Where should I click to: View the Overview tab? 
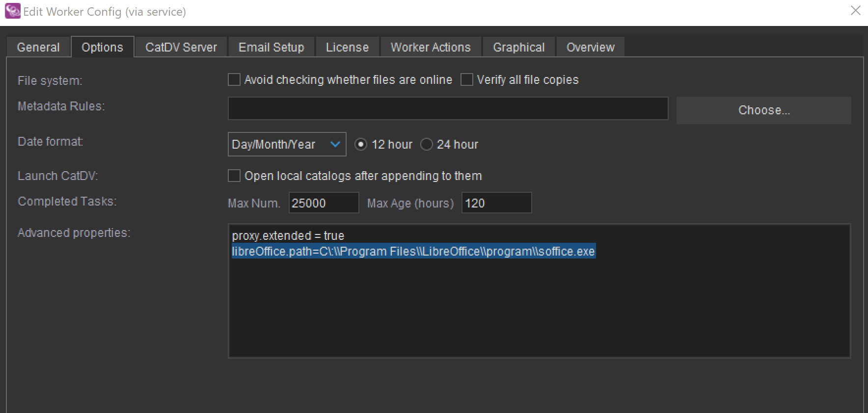click(x=591, y=47)
